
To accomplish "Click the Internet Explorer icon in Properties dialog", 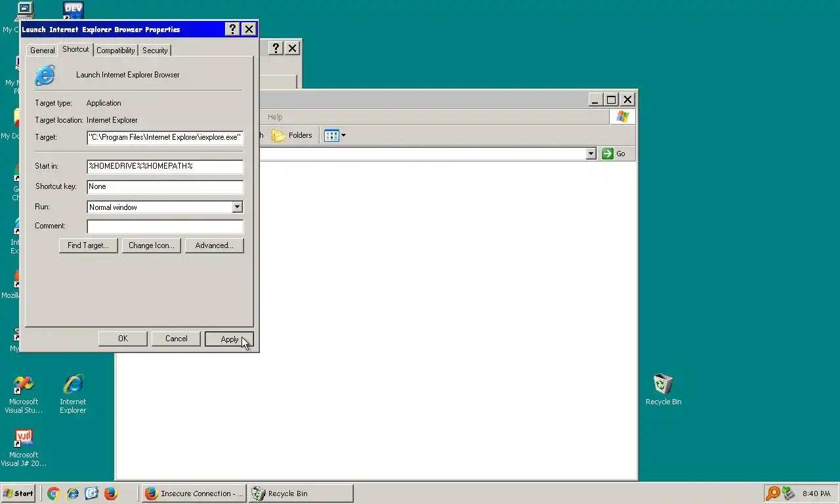I will coord(45,75).
